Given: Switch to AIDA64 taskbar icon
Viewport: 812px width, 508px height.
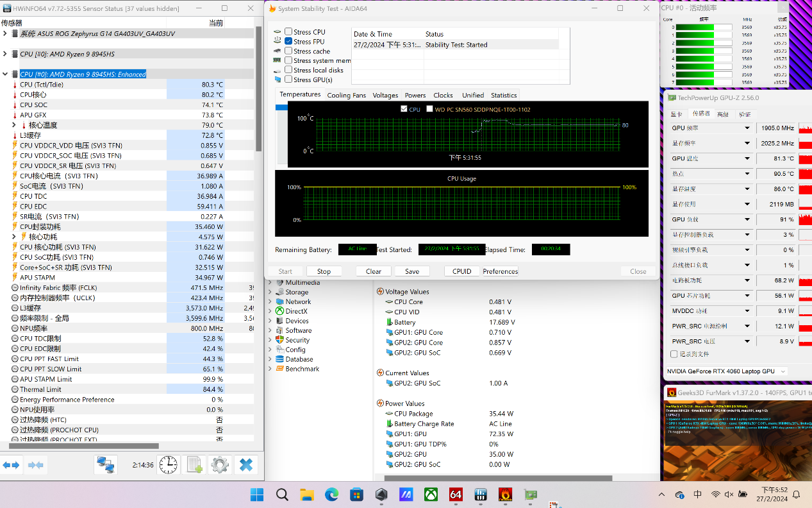Looking at the screenshot, I should tap(456, 495).
